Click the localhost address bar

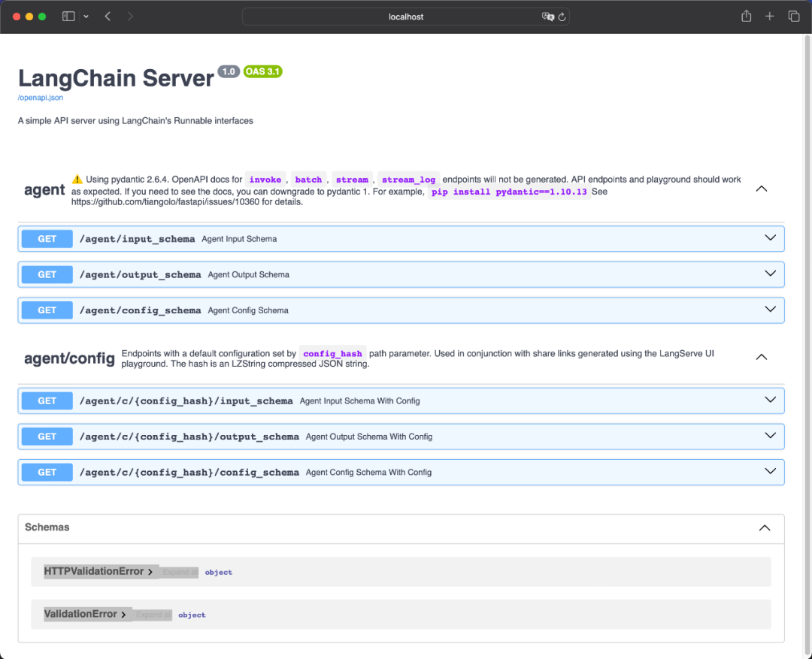point(406,17)
